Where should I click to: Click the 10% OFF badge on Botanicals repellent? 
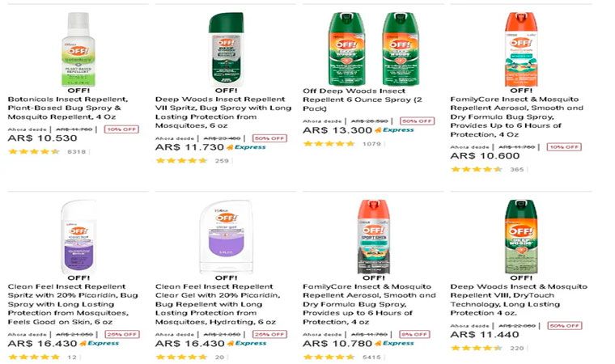118,129
